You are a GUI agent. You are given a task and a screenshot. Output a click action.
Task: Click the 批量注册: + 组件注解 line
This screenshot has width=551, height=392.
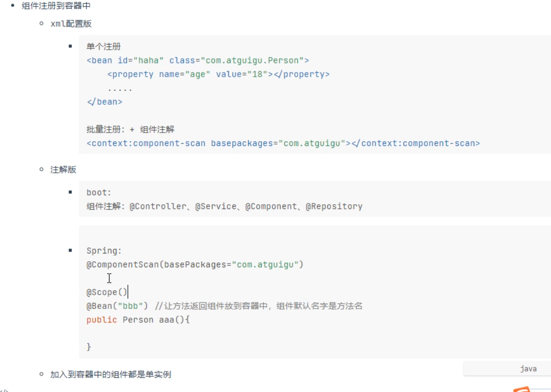tap(130, 129)
